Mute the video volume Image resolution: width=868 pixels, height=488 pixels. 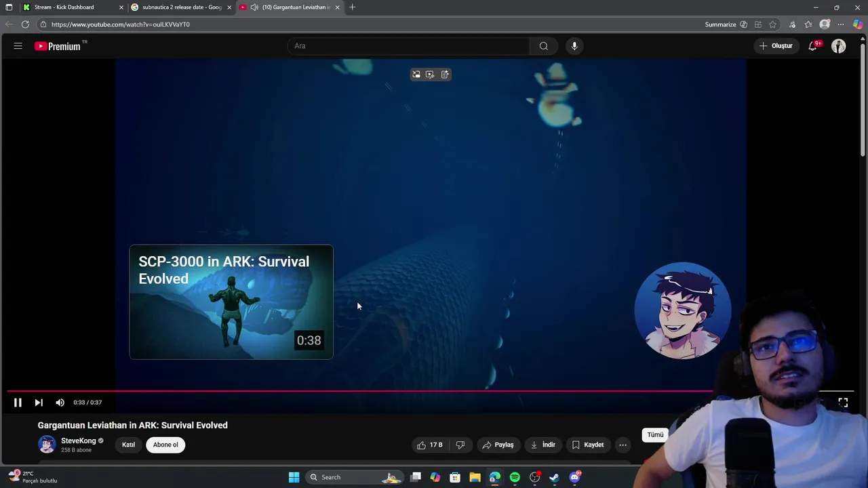point(60,403)
